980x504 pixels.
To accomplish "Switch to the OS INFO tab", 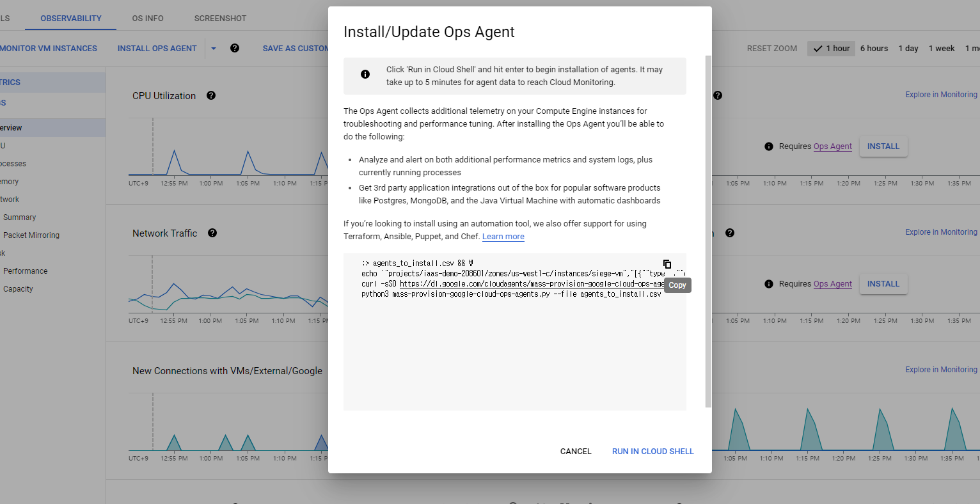I will (x=148, y=18).
